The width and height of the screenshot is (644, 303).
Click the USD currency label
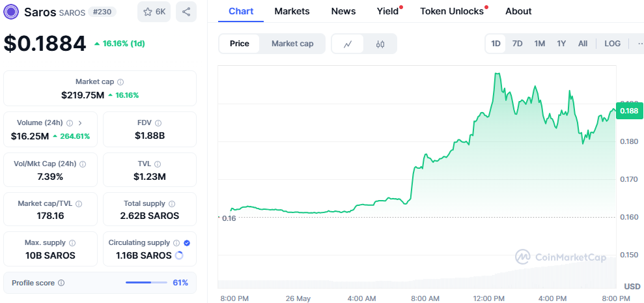tap(632, 286)
